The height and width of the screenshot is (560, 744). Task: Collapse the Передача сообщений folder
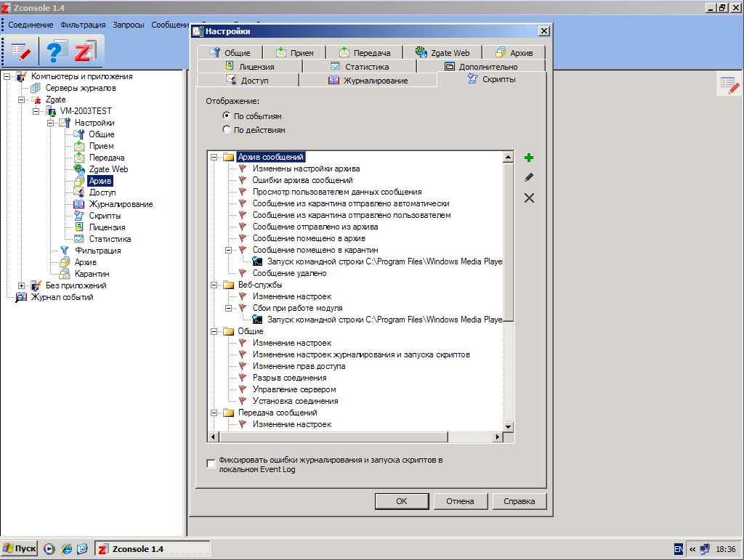point(214,413)
